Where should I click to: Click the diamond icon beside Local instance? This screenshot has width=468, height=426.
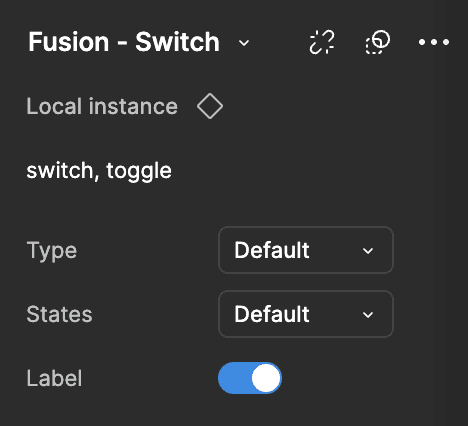click(210, 106)
